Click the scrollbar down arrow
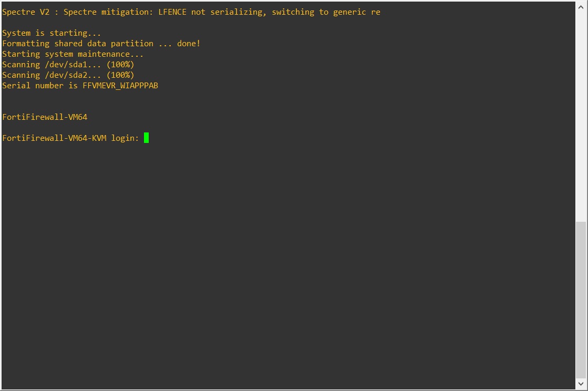 tap(581, 385)
